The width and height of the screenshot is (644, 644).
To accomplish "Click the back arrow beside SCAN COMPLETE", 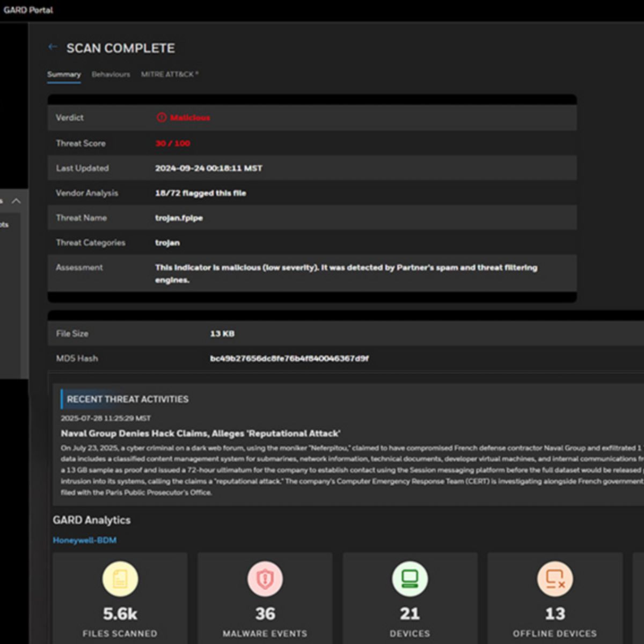I will tap(53, 47).
